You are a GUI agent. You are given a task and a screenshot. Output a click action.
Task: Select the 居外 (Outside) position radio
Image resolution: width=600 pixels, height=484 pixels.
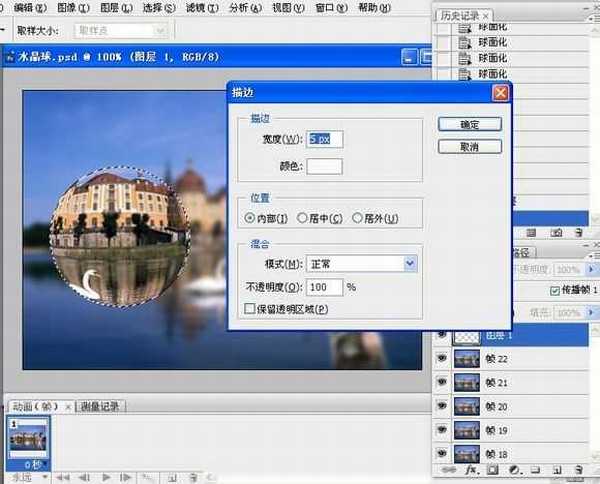coord(357,218)
